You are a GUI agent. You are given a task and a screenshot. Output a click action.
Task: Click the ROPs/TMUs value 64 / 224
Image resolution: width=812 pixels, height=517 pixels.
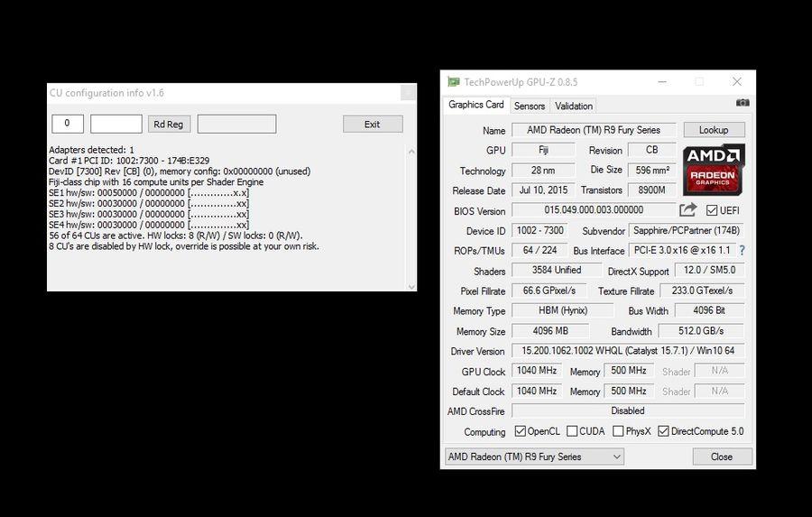pos(540,250)
